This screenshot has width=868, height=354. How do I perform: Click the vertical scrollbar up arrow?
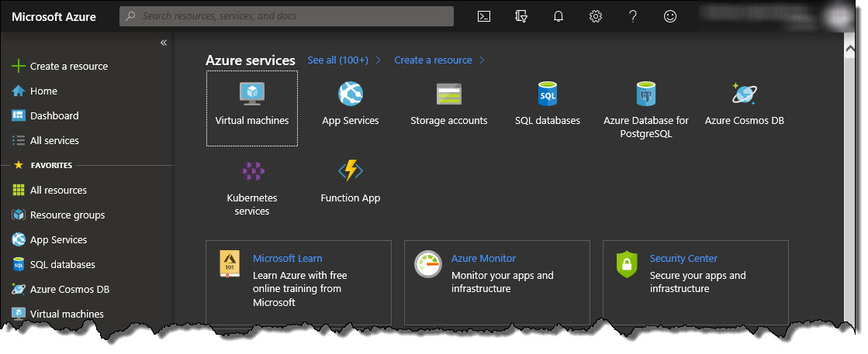(850, 49)
